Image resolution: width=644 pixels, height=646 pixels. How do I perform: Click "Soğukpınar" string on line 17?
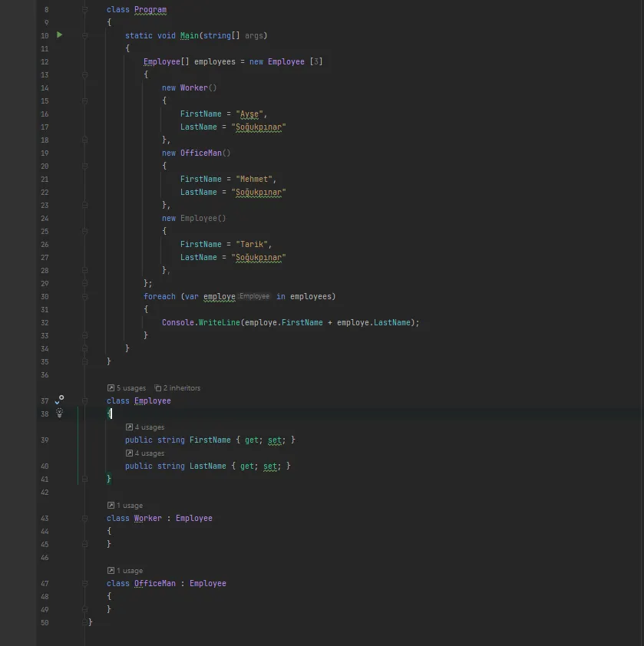[259, 127]
